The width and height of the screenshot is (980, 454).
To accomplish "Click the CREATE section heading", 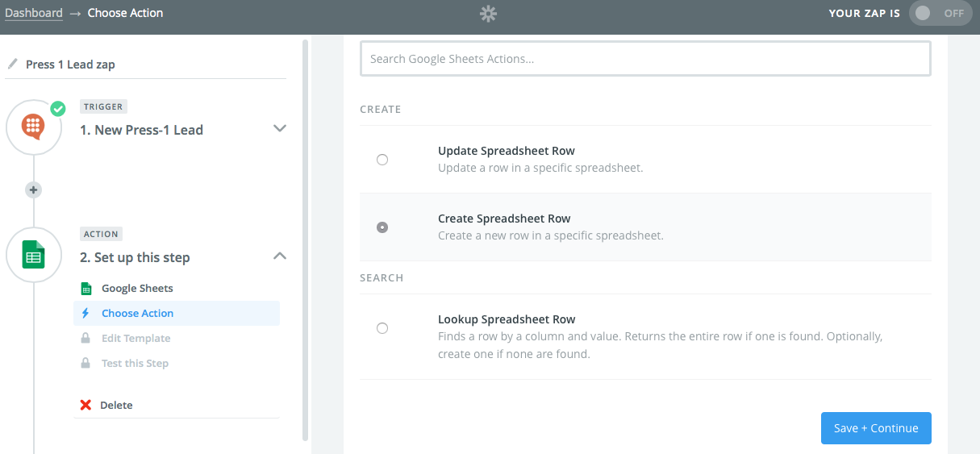I will [381, 109].
